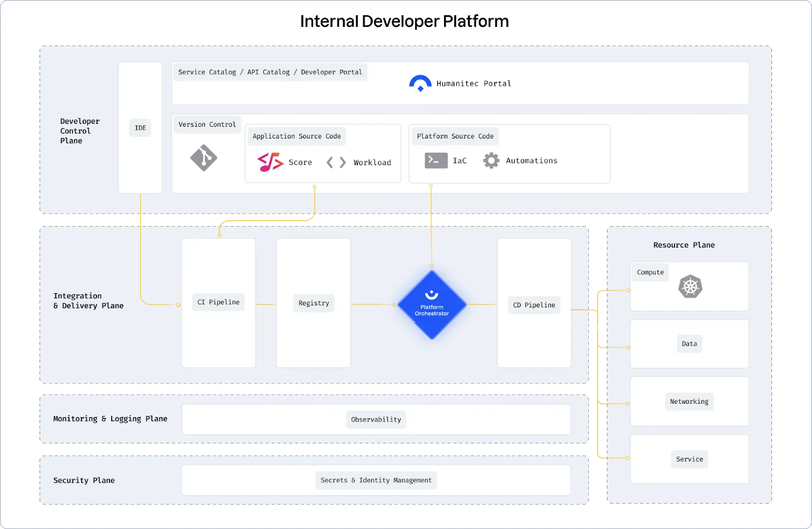Screen dimensions: 812x529
Task: Click the Kubernetes wheel icon in Compute
Action: click(690, 287)
